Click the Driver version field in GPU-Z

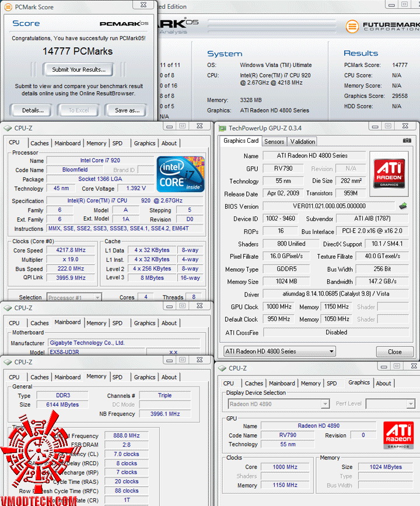[336, 294]
